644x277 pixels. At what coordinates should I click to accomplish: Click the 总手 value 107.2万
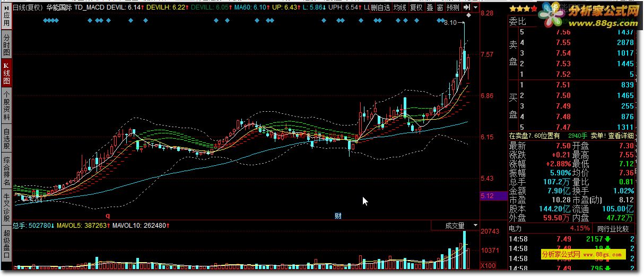(x=558, y=182)
